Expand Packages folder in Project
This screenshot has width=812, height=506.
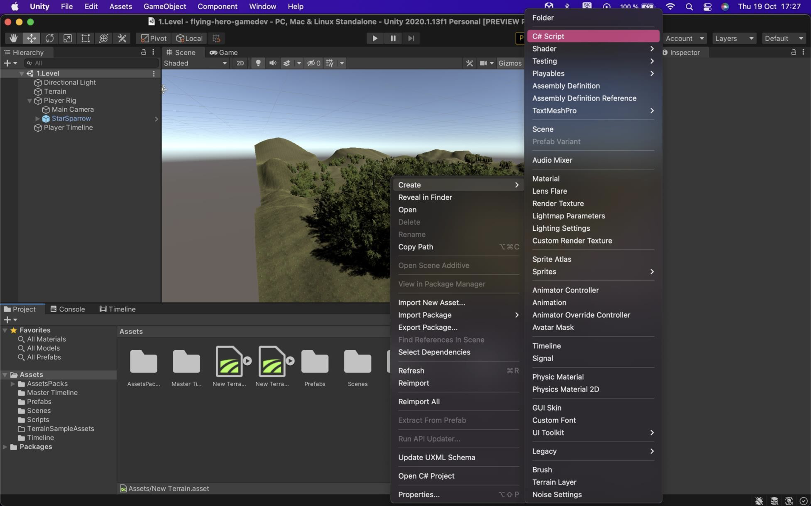pyautogui.click(x=5, y=446)
